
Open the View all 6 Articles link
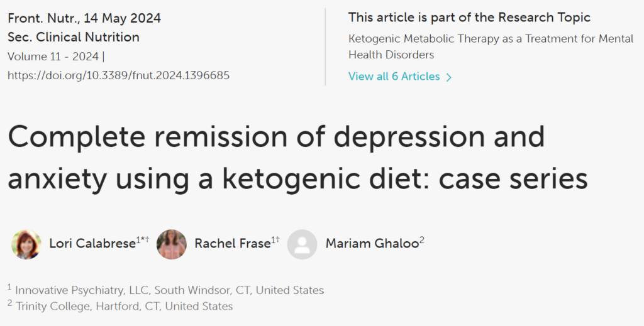[394, 77]
